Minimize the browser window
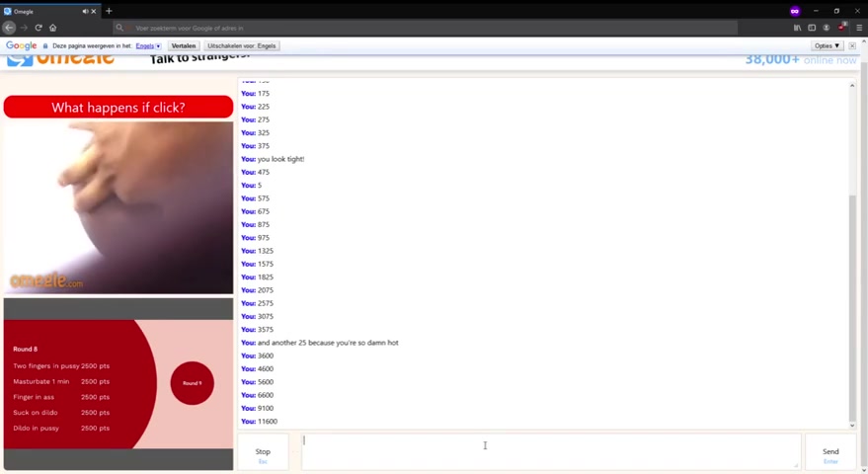 point(816,11)
